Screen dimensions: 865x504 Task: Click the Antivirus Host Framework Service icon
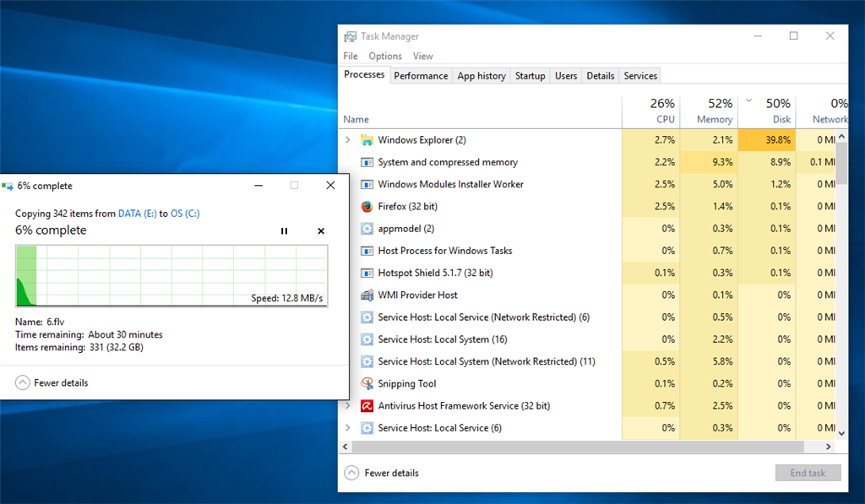tap(367, 406)
